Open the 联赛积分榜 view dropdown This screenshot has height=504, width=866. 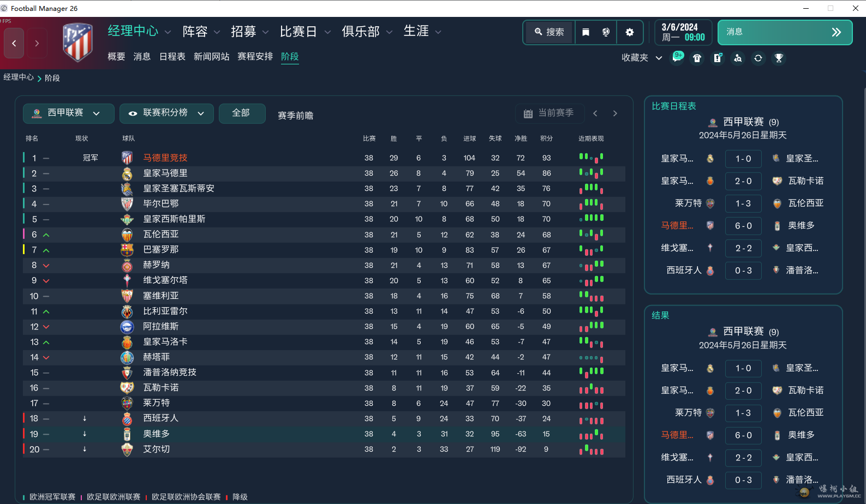pyautogui.click(x=166, y=113)
